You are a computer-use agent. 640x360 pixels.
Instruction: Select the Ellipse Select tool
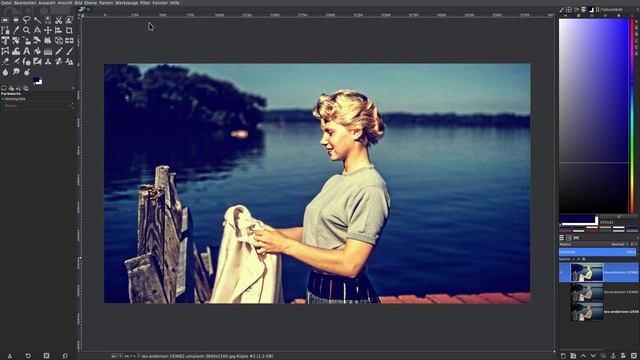point(16,20)
